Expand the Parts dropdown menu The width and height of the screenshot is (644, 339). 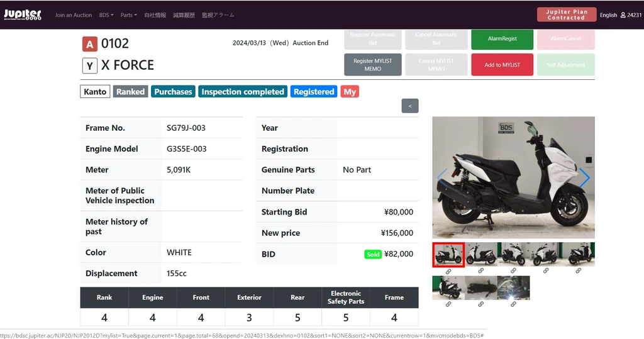click(128, 15)
